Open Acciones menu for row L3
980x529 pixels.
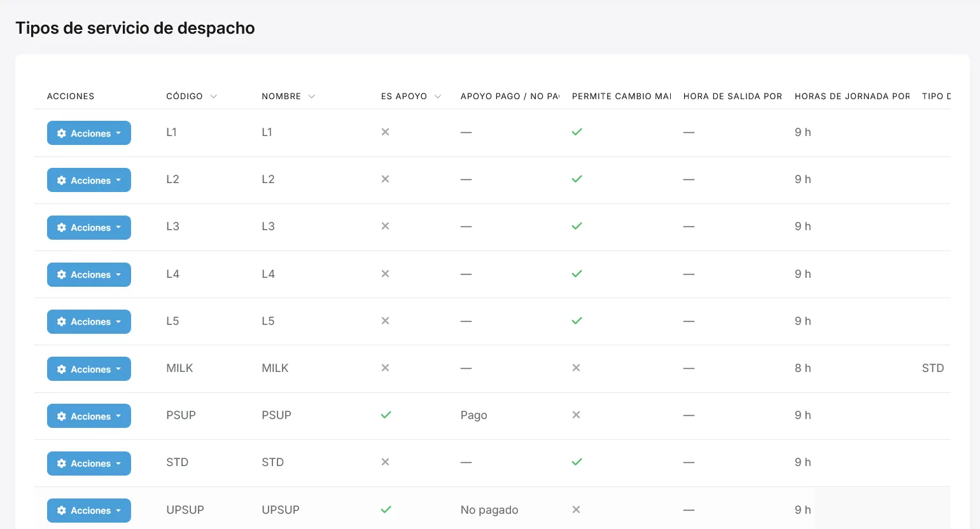click(89, 228)
